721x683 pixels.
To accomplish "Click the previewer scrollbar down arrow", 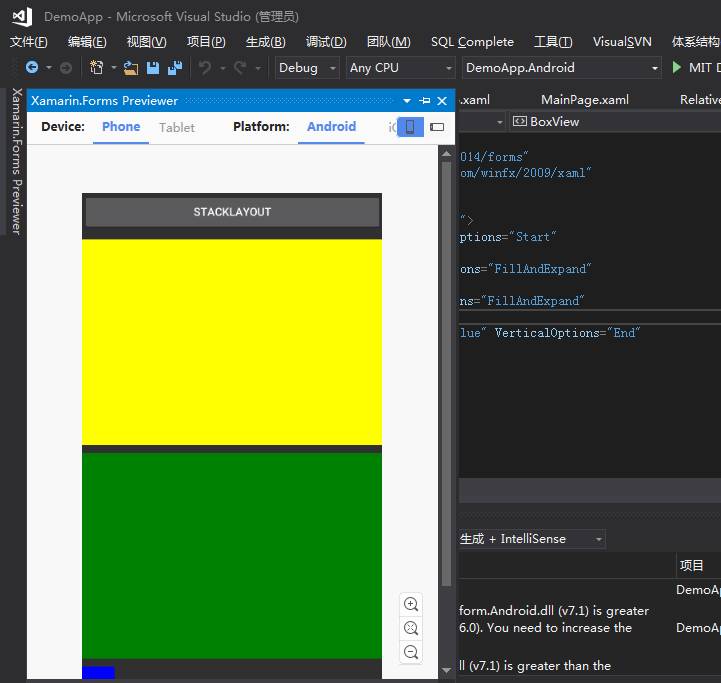I will [x=446, y=670].
